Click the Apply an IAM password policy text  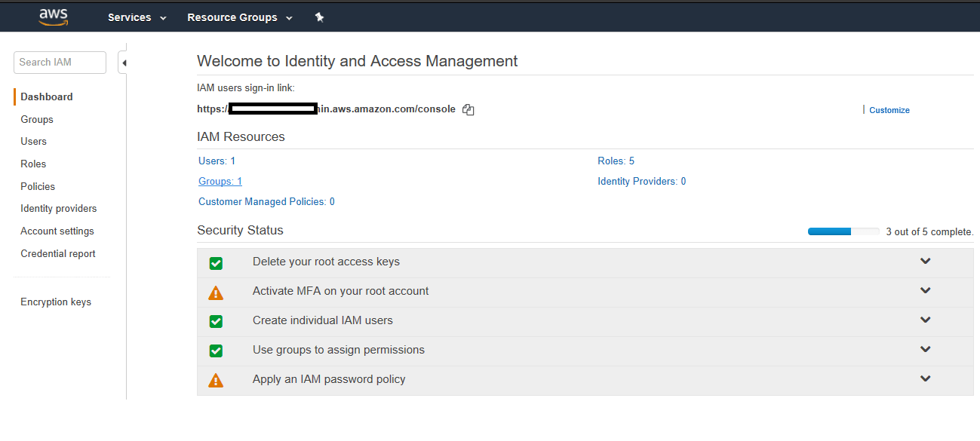[x=329, y=379]
